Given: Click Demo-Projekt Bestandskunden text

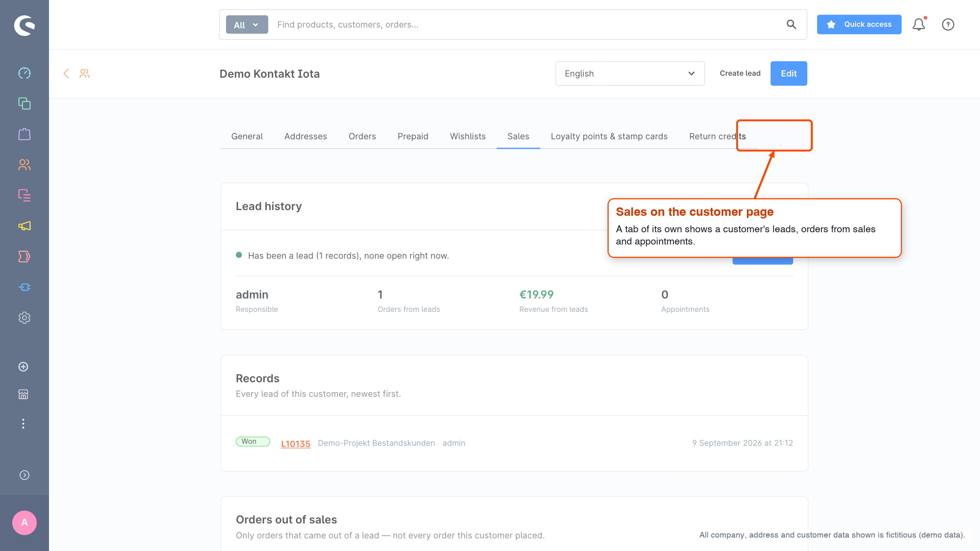Looking at the screenshot, I should click(x=376, y=443).
